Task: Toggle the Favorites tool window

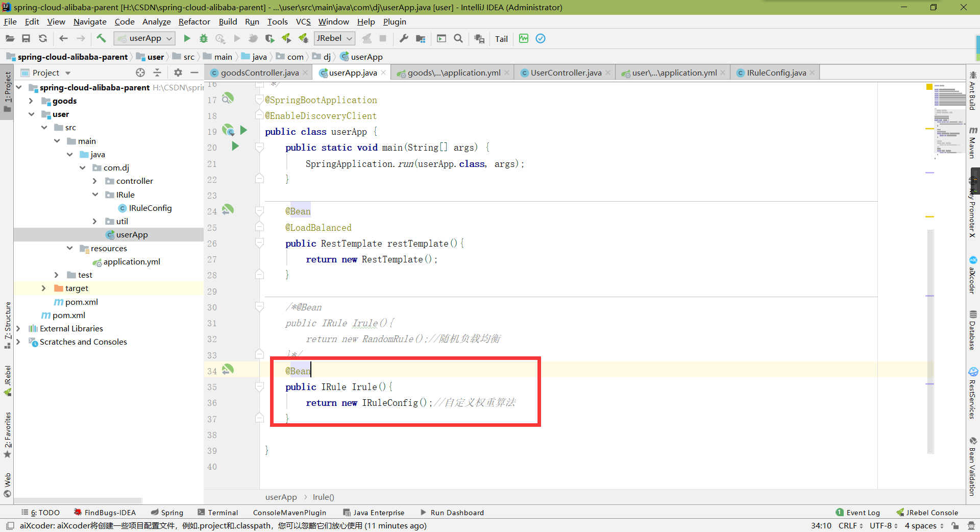Action: coord(7,435)
